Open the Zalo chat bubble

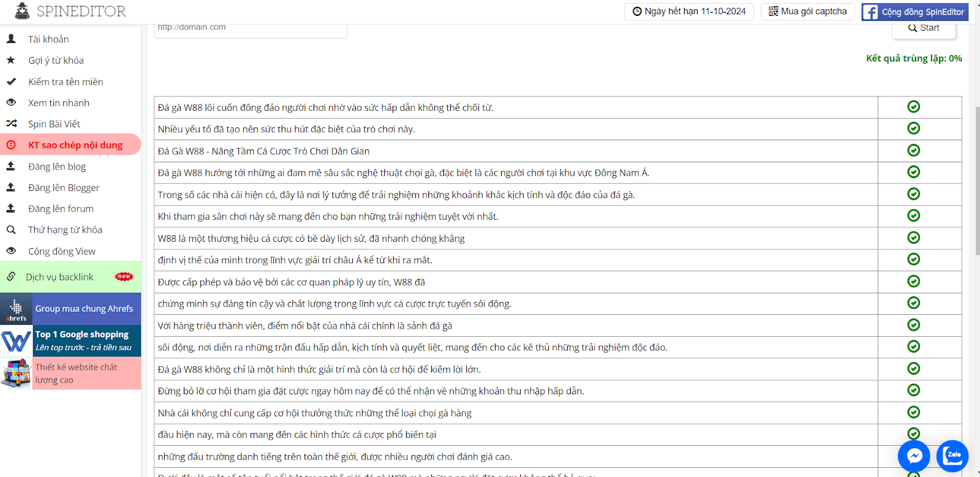[952, 456]
